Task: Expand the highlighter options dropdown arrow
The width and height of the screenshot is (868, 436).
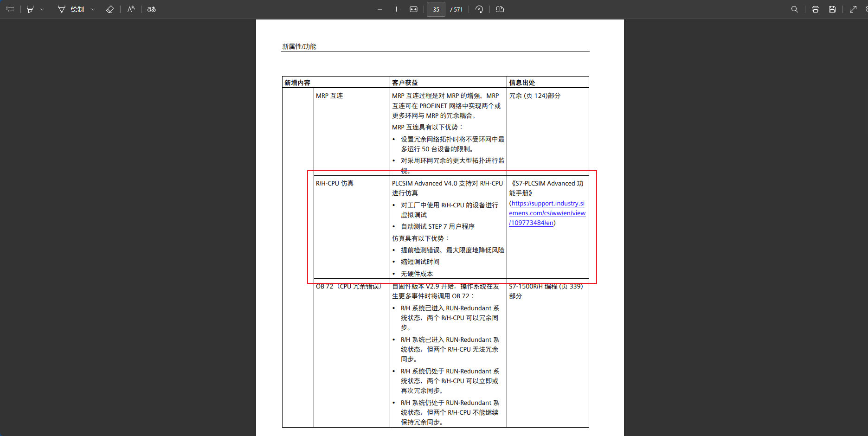Action: tap(42, 9)
